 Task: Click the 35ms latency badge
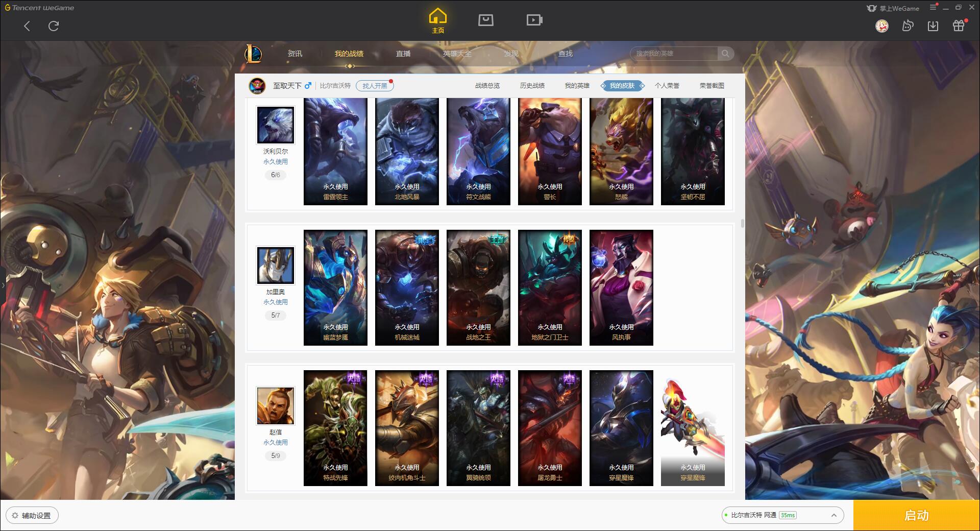[x=788, y=515]
